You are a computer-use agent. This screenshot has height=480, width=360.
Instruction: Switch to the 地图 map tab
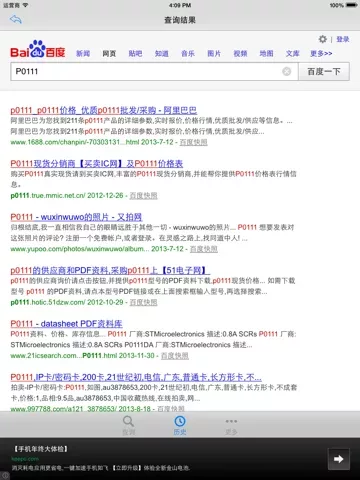click(x=266, y=53)
